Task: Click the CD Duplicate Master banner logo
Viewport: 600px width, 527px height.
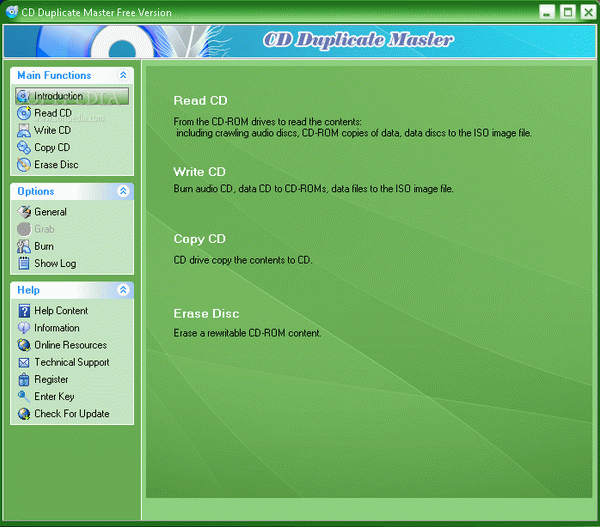Action: pos(358,40)
